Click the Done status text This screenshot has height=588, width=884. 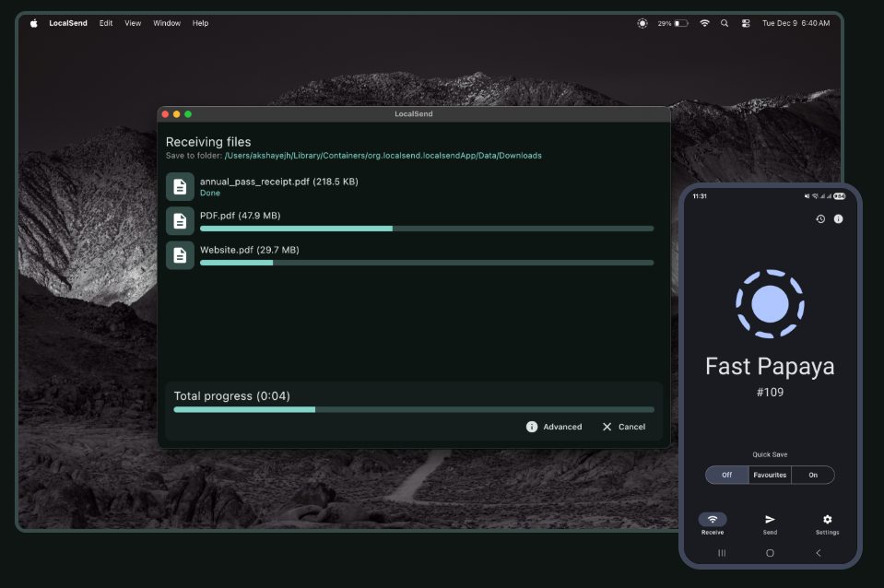click(210, 193)
